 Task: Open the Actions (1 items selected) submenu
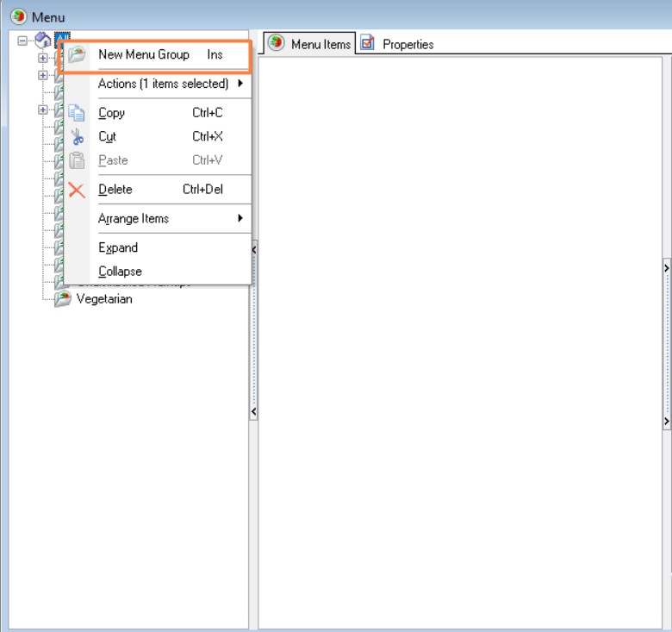(157, 84)
